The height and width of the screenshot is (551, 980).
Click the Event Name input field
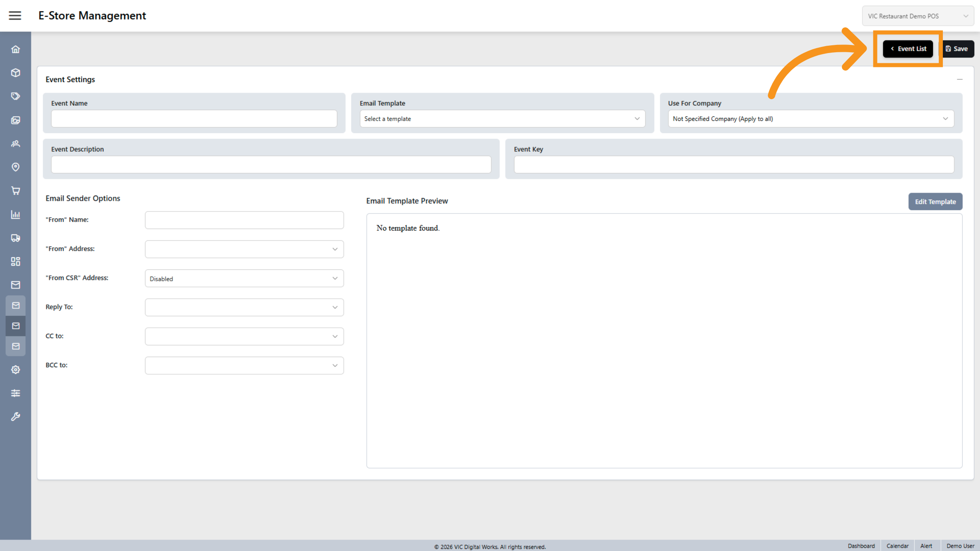(194, 119)
